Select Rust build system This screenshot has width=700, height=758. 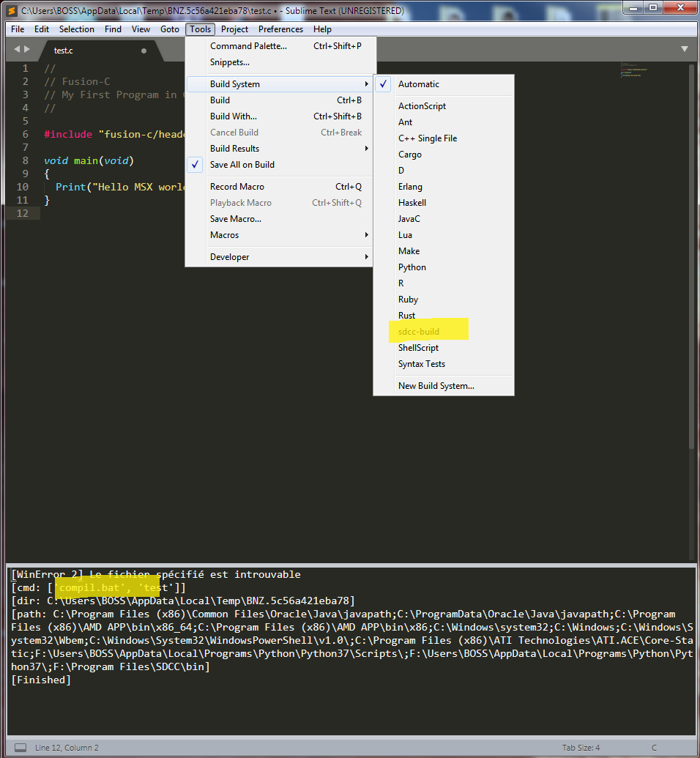point(444,316)
